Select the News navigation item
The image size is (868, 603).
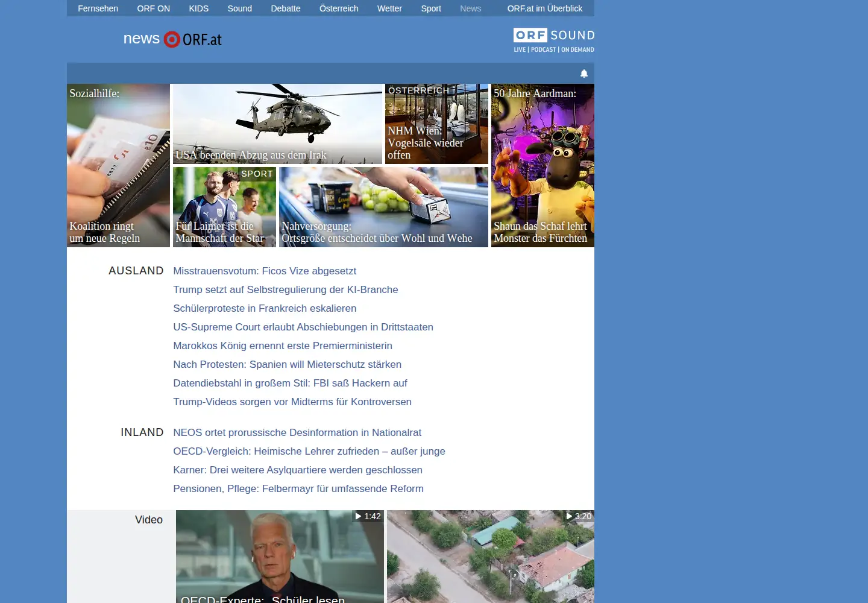pyautogui.click(x=470, y=8)
